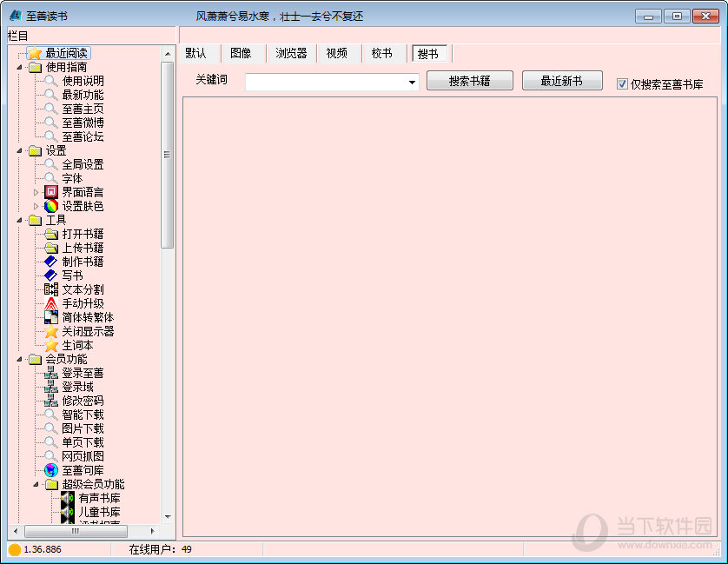
Task: Collapse the 会员功能 folder
Action: (x=19, y=359)
